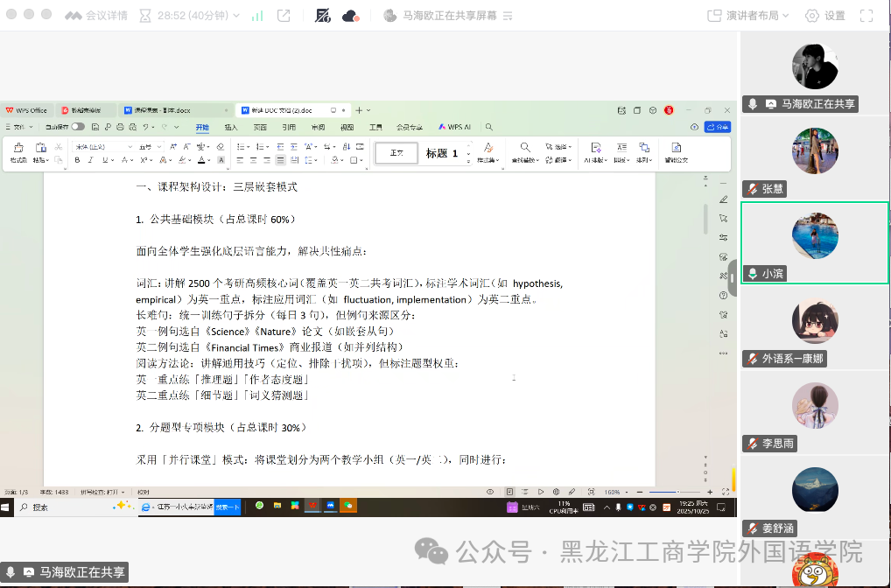The height and width of the screenshot is (588, 891).
Task: Open the WPS AI tab
Action: [455, 127]
